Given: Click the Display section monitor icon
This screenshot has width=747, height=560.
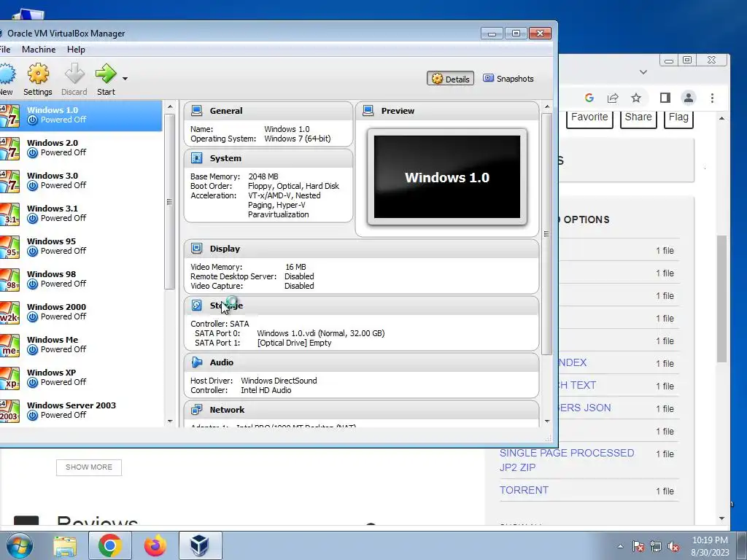Looking at the screenshot, I should point(196,249).
